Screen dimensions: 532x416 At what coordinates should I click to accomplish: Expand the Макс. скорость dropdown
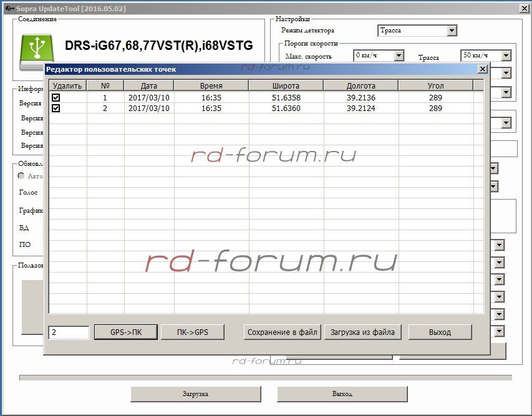400,56
